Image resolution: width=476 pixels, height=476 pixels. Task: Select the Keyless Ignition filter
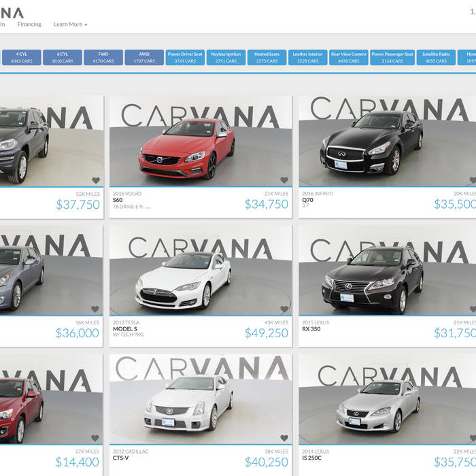click(226, 57)
